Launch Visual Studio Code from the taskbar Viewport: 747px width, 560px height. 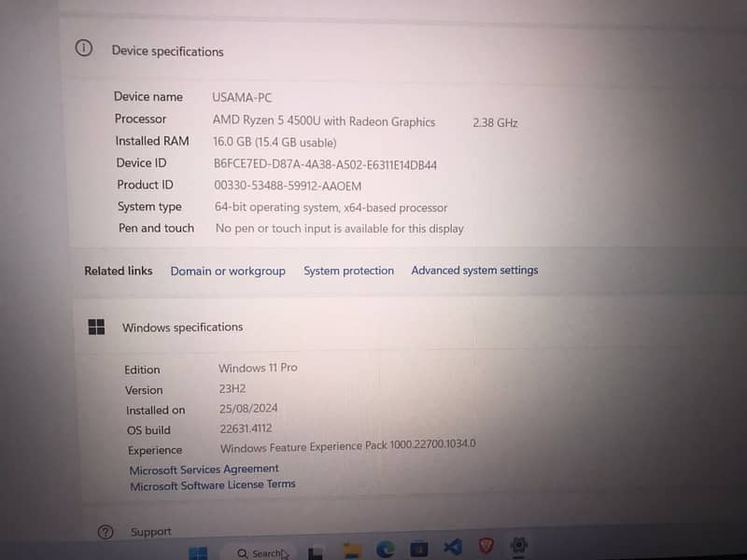[453, 547]
